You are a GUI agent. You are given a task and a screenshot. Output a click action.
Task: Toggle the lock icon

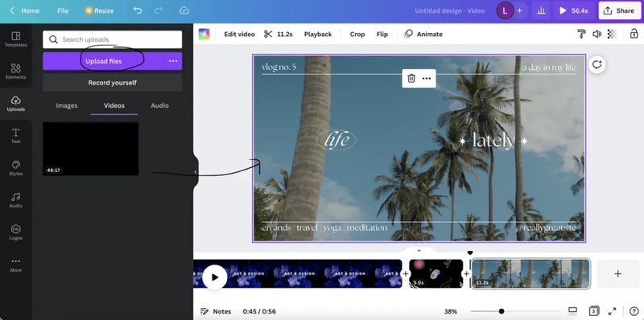634,34
